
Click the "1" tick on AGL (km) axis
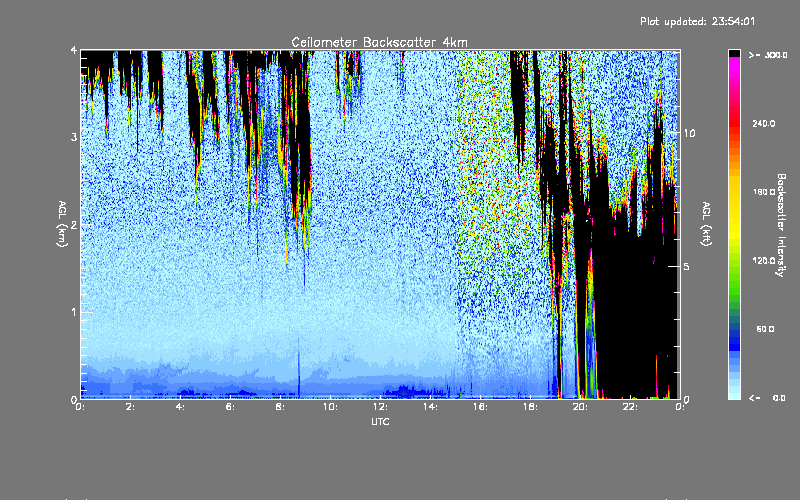(74, 312)
